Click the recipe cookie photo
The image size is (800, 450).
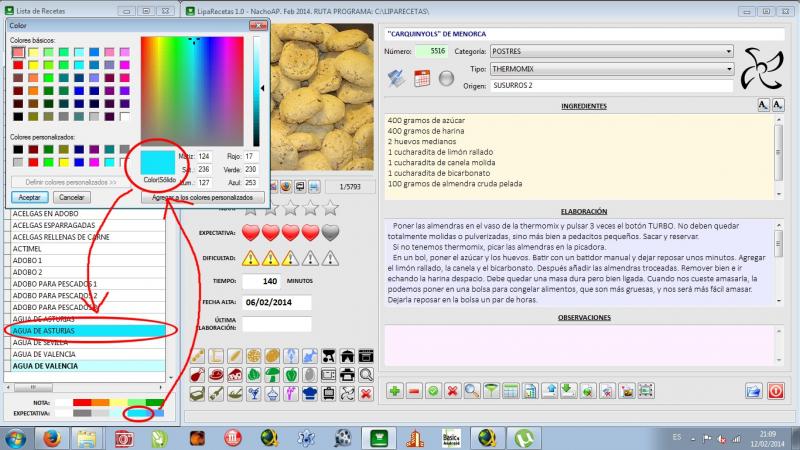tap(321, 97)
